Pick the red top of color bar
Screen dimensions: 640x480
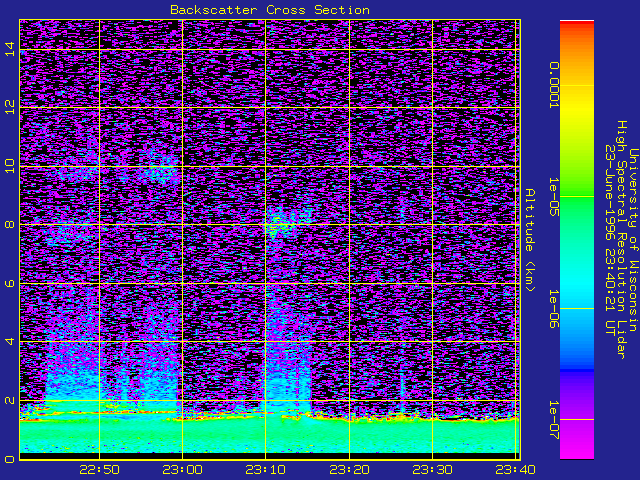[577, 24]
